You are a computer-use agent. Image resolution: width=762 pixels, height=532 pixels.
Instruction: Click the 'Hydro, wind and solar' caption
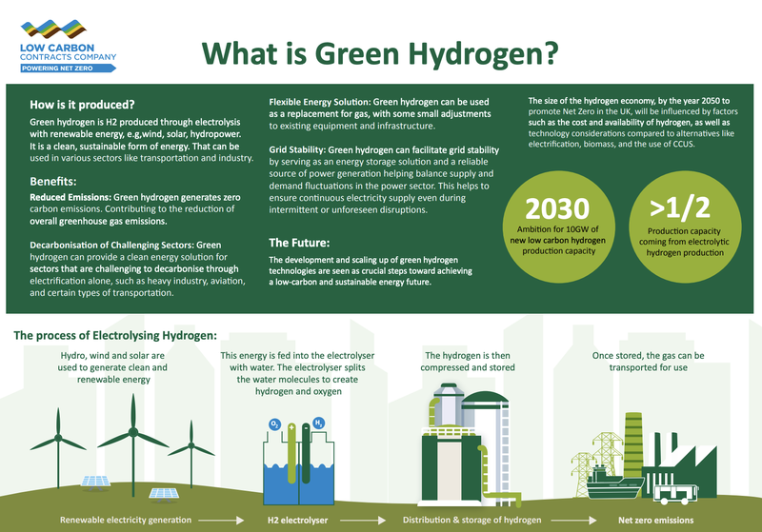tap(112, 367)
